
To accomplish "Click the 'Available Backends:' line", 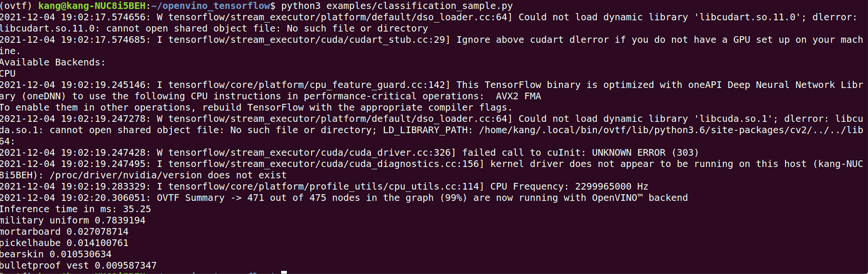I will [52, 62].
